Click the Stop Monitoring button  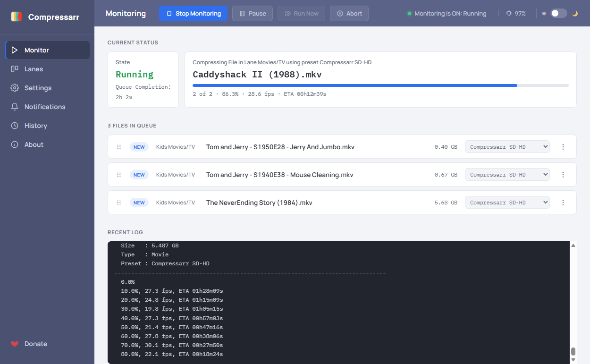(194, 14)
